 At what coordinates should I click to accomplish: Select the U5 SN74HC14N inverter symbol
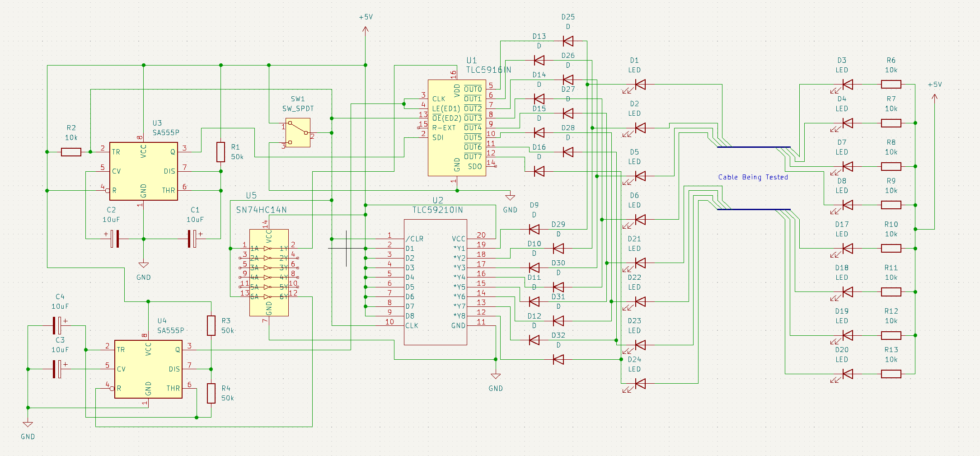(269, 273)
